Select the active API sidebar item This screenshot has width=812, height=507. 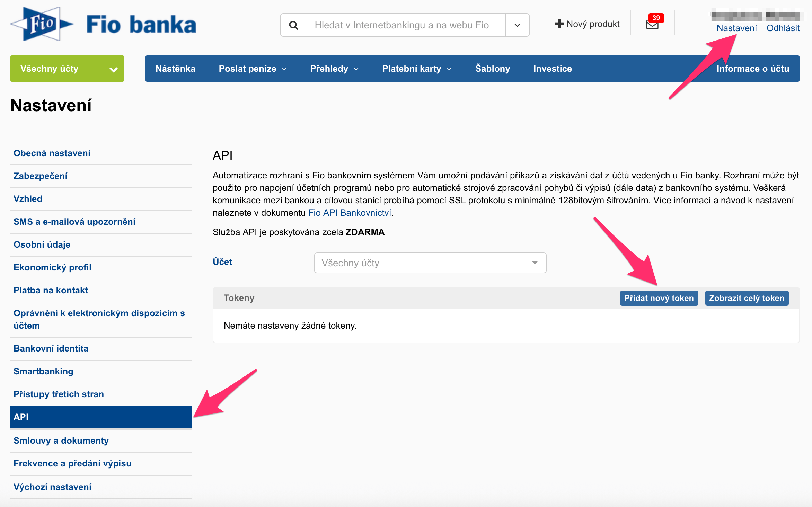click(x=101, y=417)
